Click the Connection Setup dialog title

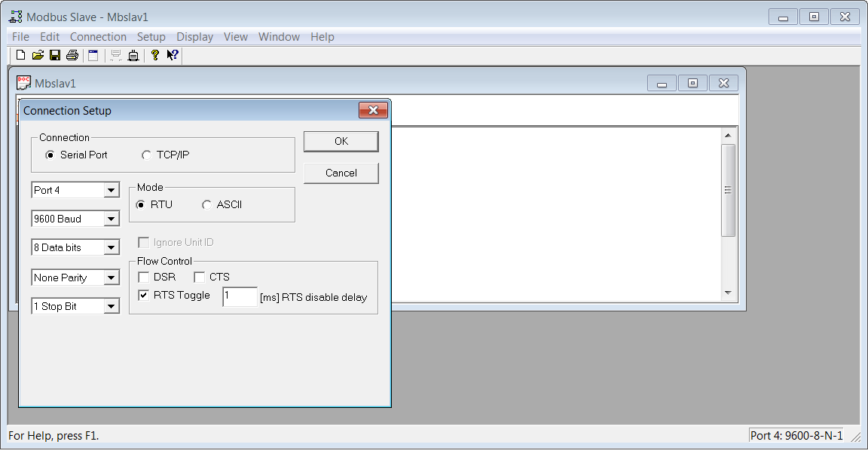(x=67, y=110)
